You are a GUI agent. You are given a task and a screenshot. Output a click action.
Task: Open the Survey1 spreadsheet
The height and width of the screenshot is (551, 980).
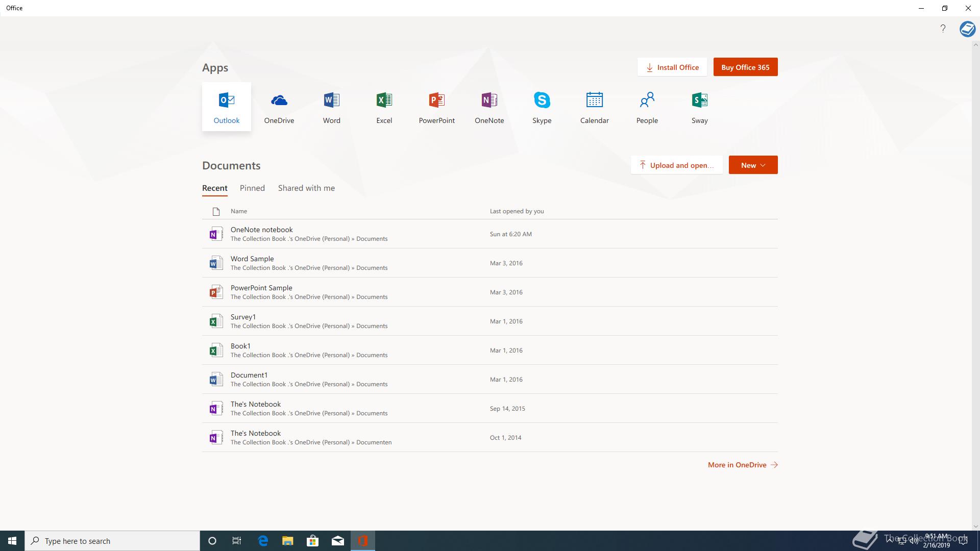click(x=490, y=321)
